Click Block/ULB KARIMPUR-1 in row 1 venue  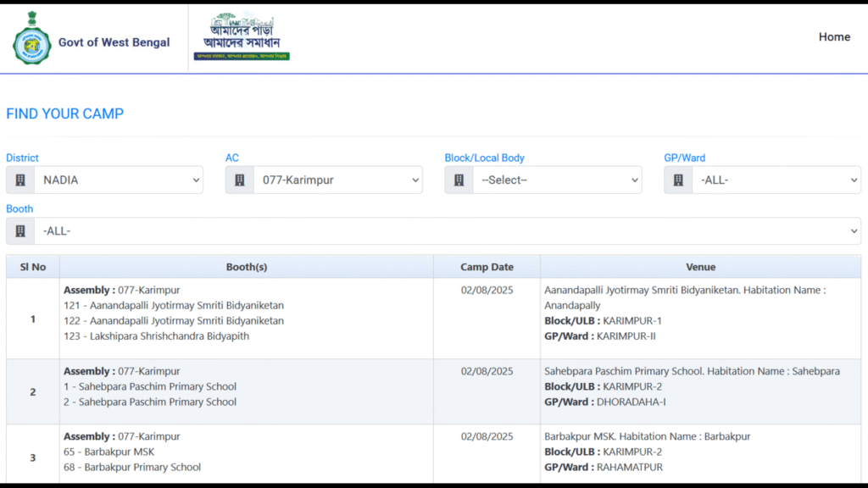603,321
